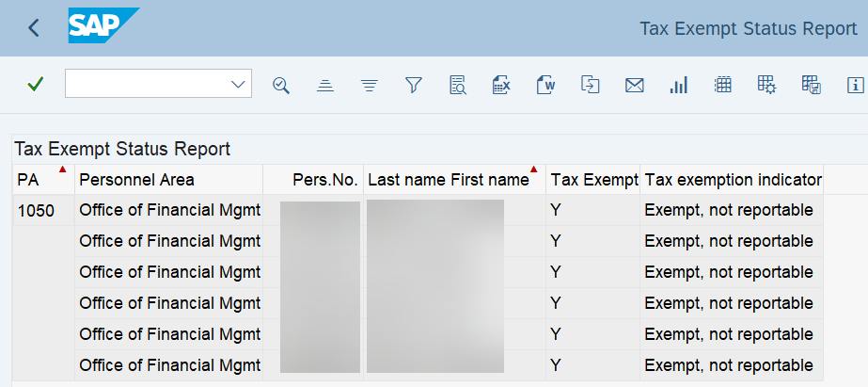Display the graphic bar chart icon
The width and height of the screenshot is (868, 387).
(x=678, y=85)
